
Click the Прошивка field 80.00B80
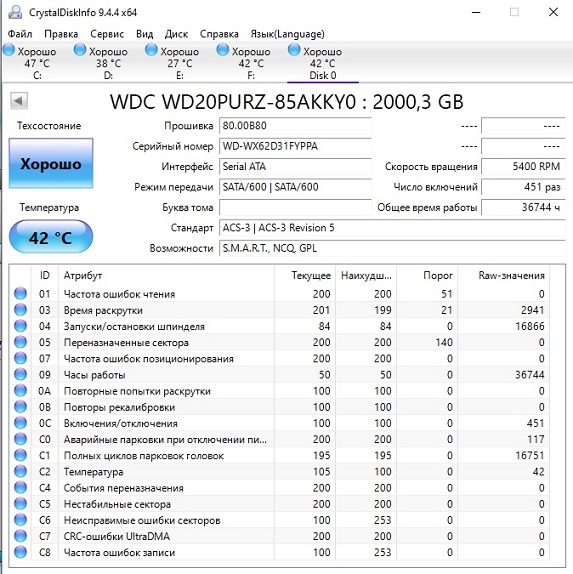tap(295, 126)
